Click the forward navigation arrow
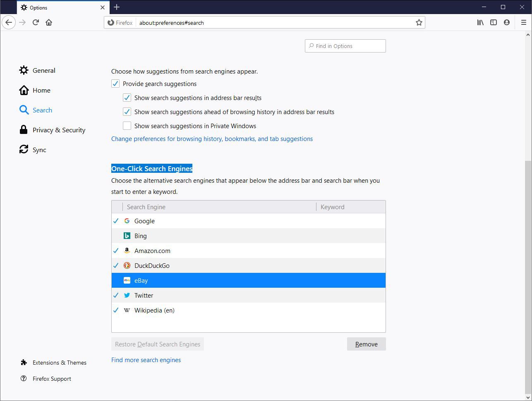532x401 pixels. coord(22,22)
